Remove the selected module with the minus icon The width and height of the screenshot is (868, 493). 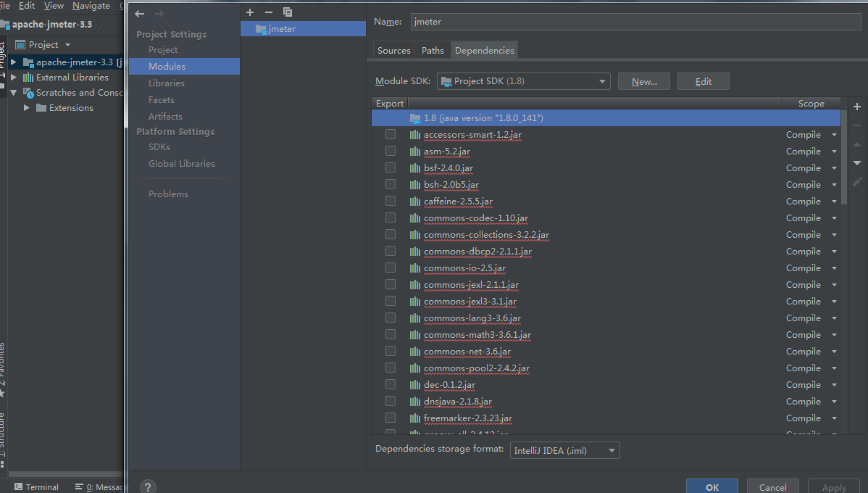coord(269,12)
